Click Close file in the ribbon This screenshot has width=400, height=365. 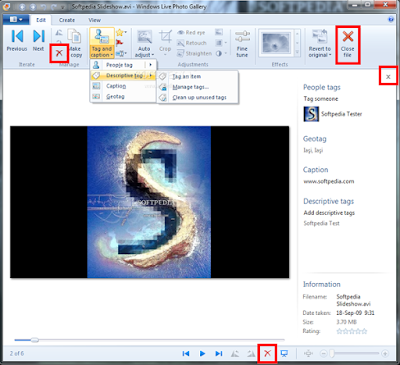tap(347, 44)
